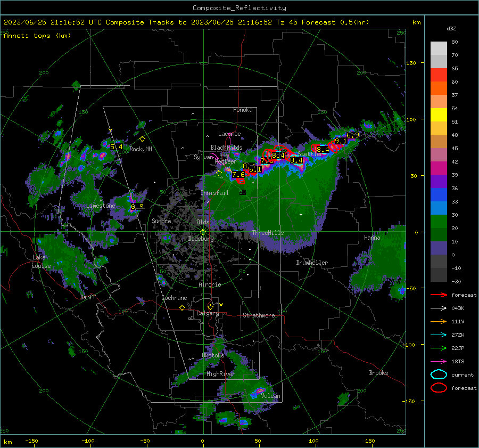Click the RedDeer city label

coord(226,161)
